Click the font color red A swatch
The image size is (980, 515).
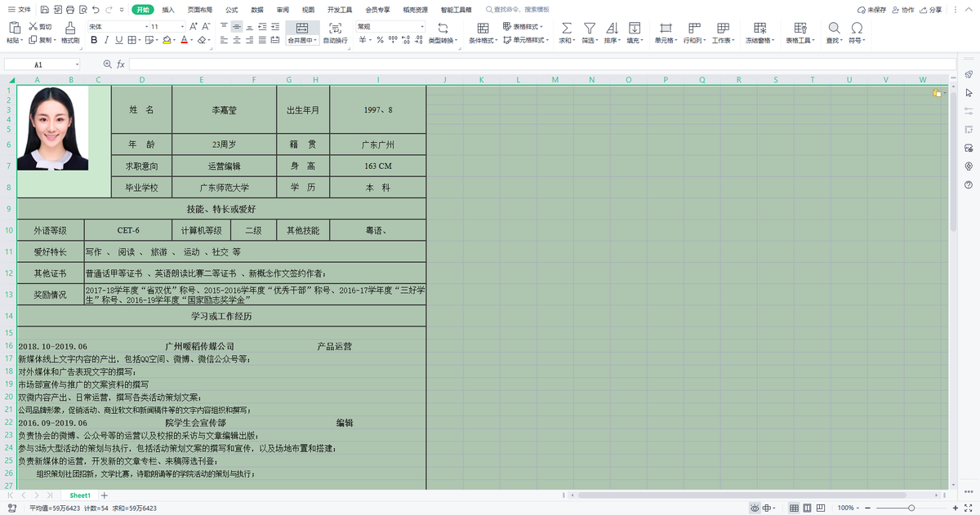click(x=184, y=39)
